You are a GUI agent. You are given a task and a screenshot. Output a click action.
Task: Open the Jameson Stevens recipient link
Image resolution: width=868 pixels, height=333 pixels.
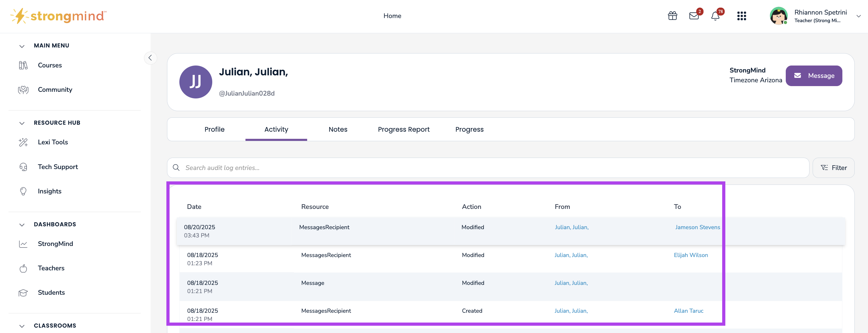coord(697,227)
